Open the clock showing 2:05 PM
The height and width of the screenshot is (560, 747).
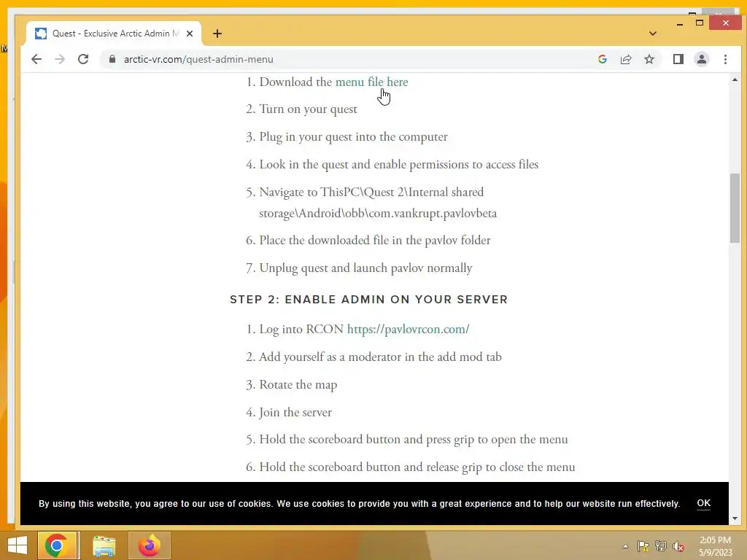(715, 546)
